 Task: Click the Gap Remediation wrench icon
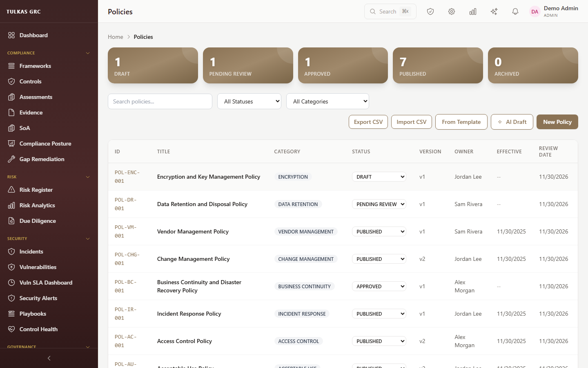coord(11,159)
